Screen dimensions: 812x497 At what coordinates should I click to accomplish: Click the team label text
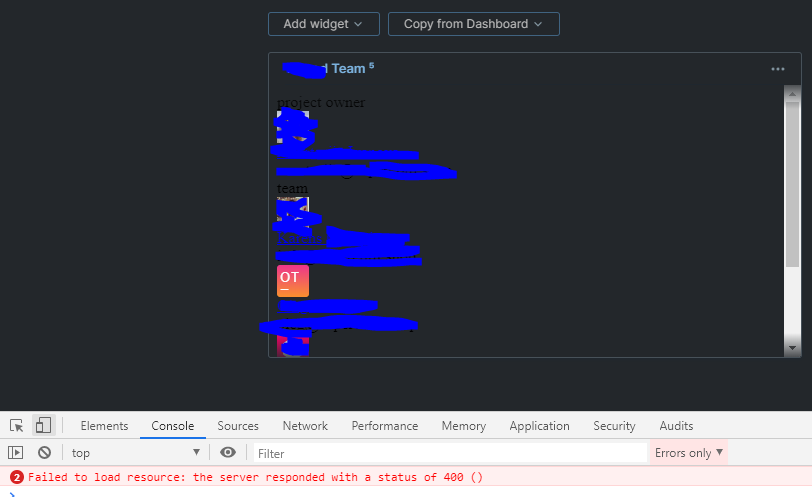tap(292, 188)
